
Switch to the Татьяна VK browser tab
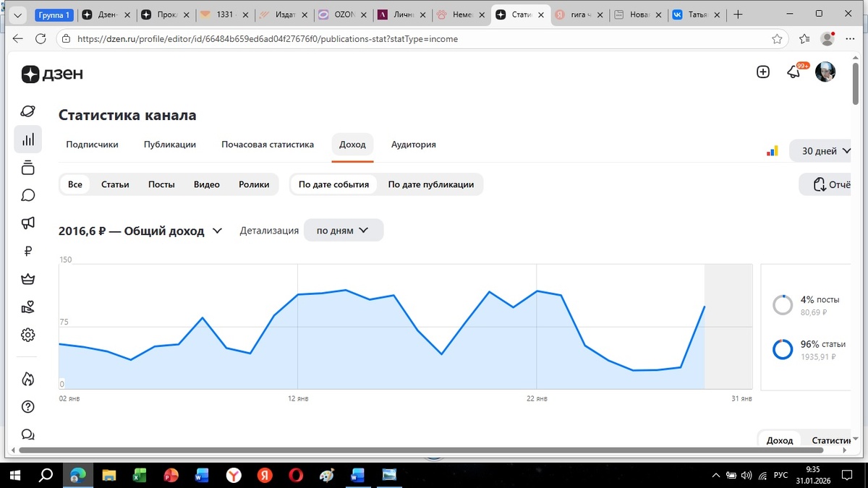point(696,14)
